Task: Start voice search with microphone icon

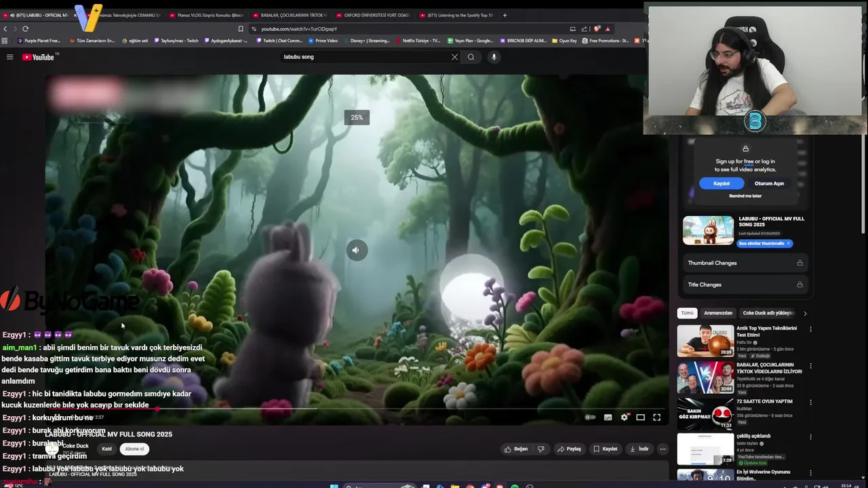Action: pyautogui.click(x=494, y=57)
